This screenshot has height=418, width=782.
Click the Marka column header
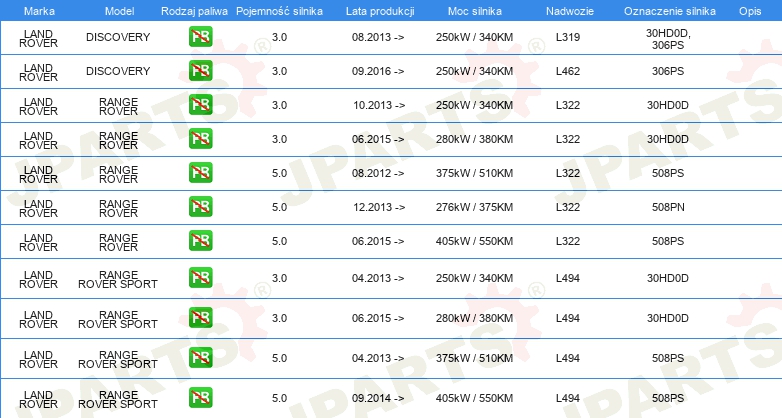(x=39, y=11)
